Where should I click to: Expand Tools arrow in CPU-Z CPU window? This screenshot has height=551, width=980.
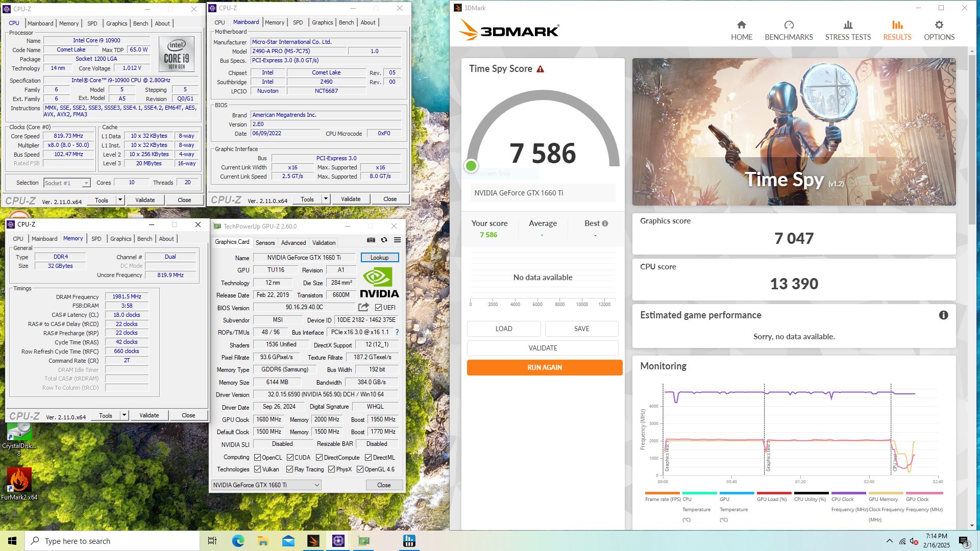[120, 200]
